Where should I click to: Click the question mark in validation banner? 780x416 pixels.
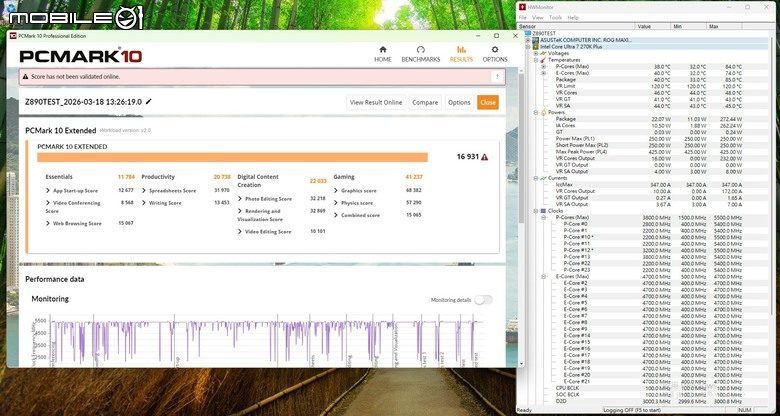496,77
